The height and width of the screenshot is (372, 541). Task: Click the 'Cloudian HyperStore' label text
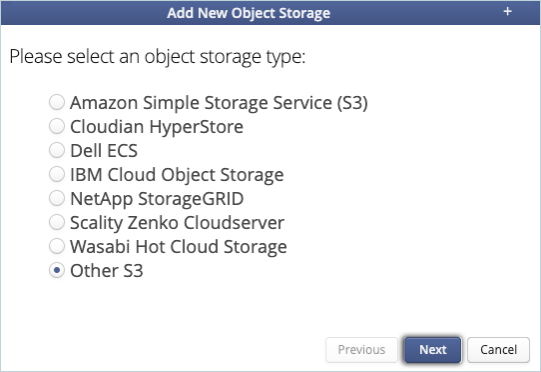pos(157,127)
